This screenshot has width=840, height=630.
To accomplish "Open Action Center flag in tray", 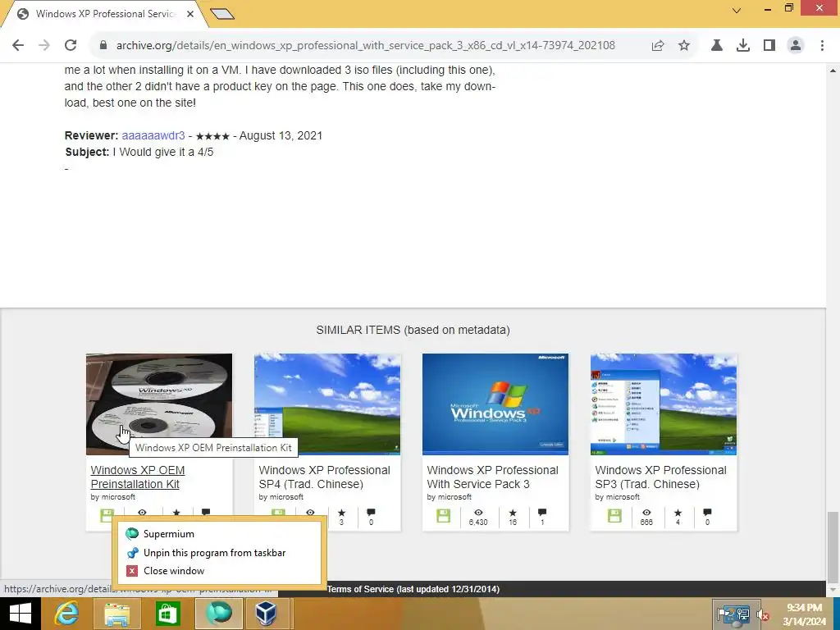I will (x=723, y=614).
